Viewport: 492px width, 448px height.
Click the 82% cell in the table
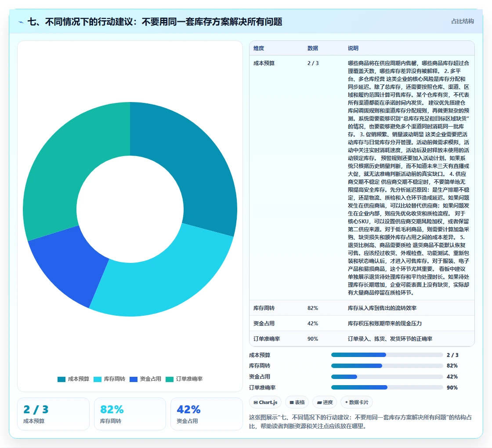tap(313, 308)
